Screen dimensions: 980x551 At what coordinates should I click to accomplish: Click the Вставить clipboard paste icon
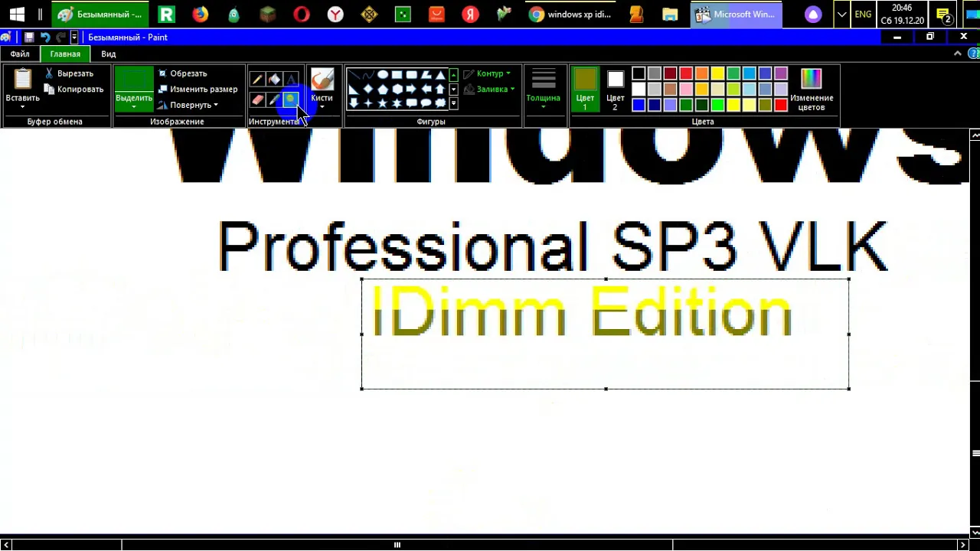click(x=23, y=79)
